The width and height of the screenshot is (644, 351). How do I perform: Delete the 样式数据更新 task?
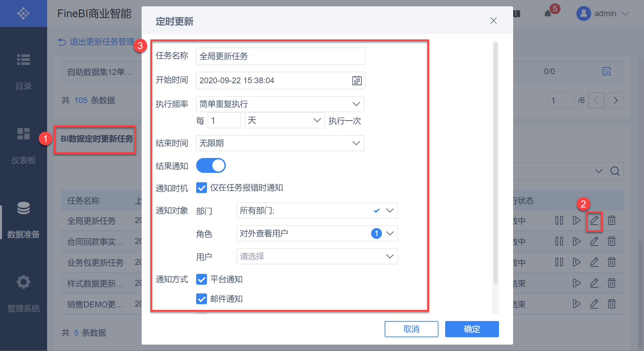click(x=612, y=283)
